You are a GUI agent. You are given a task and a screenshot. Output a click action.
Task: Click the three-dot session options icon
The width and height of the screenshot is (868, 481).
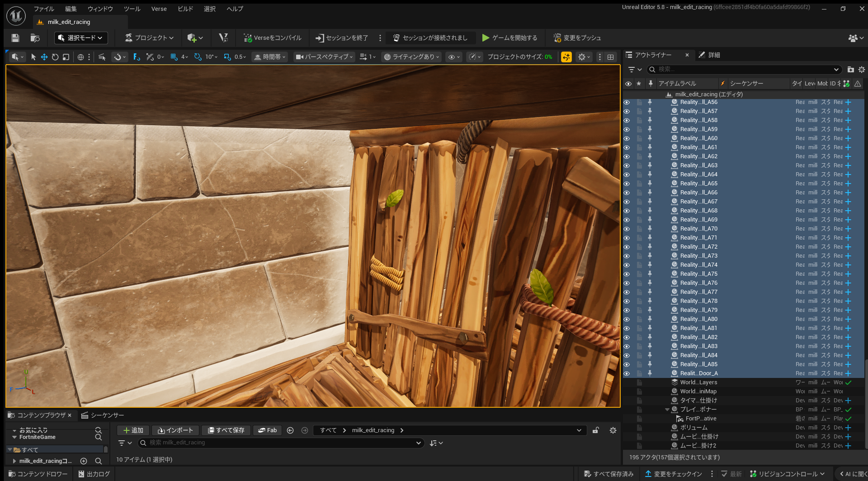(380, 38)
